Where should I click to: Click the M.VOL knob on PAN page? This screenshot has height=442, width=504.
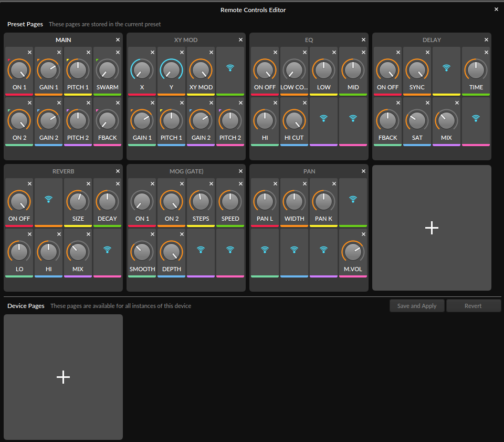coord(353,252)
